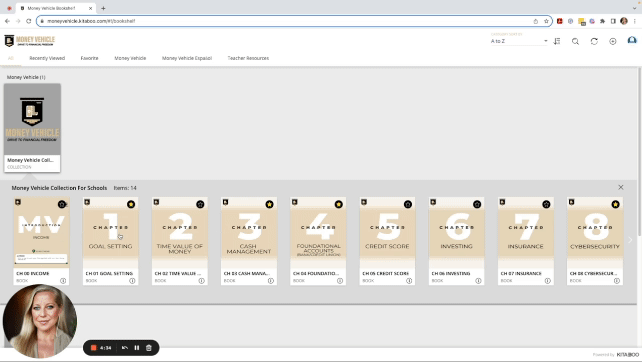This screenshot has width=642, height=362.
Task: Toggle favorite star on Insurance book
Action: 546,204
